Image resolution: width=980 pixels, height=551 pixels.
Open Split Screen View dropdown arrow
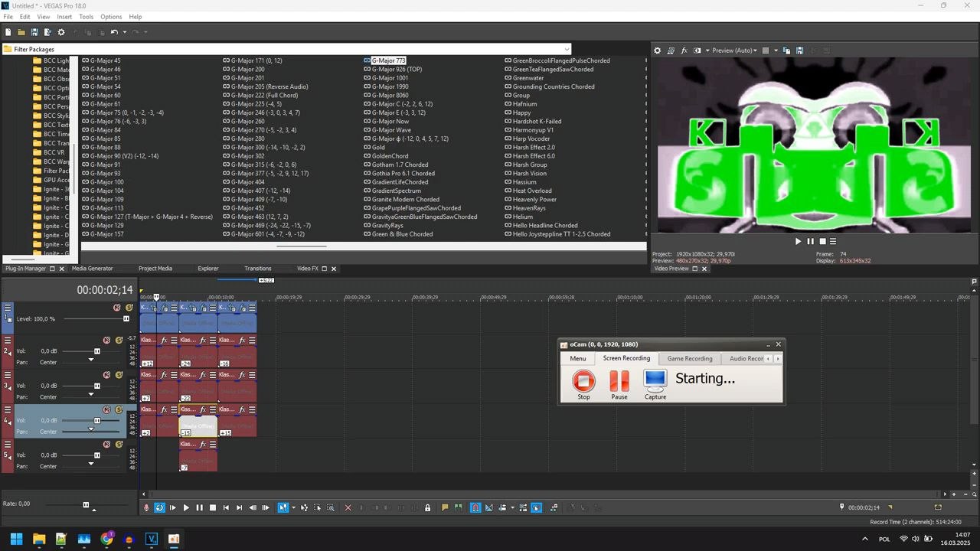[x=707, y=51]
